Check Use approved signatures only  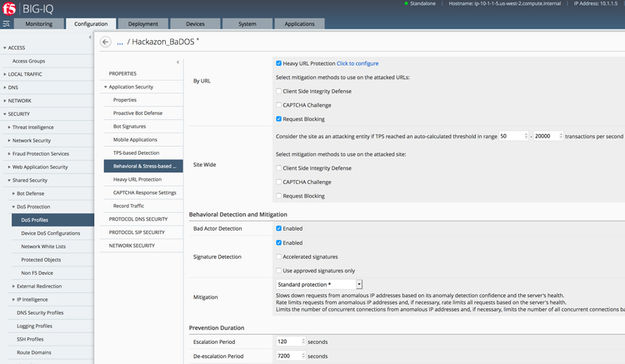(x=278, y=270)
